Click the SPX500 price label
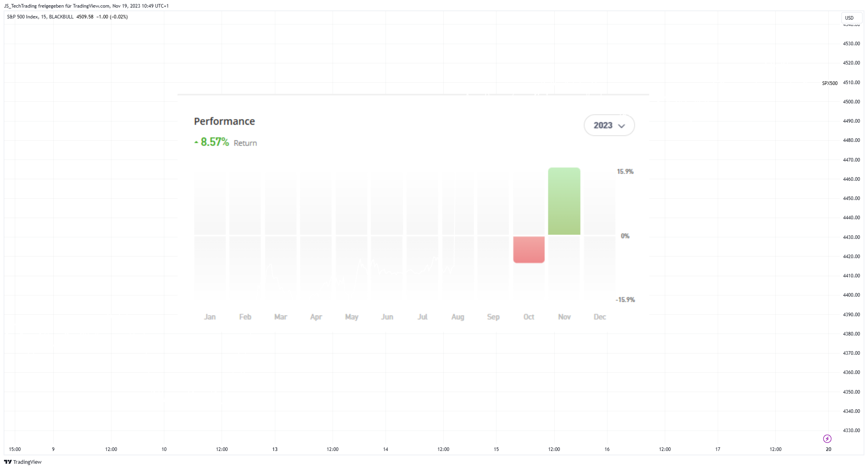 830,83
